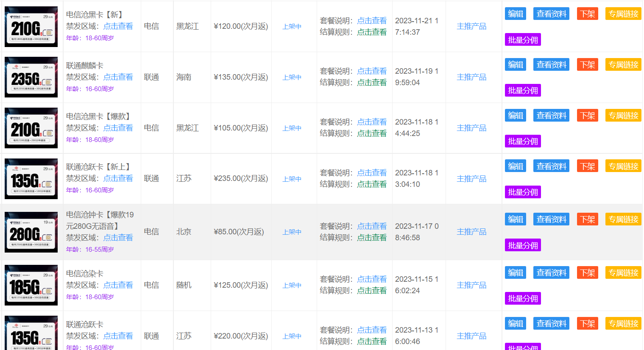Edit the 联通麒麟卡 product
Viewport: 644px width, 350px height.
click(515, 65)
